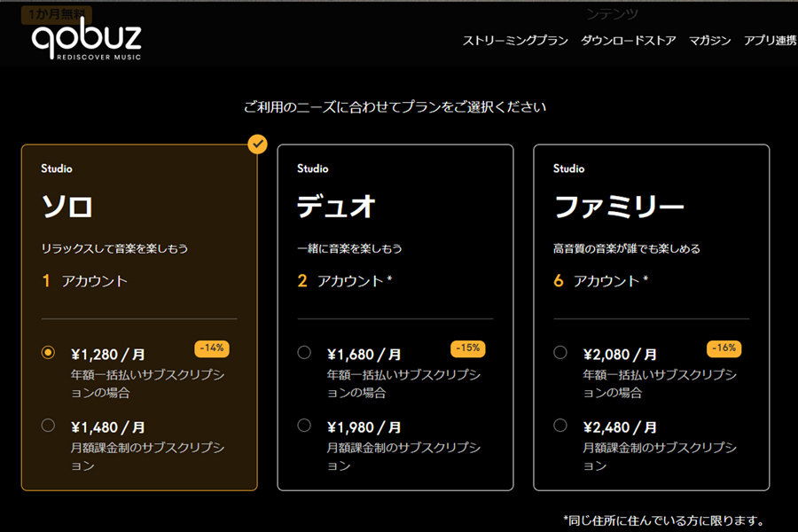Screen dimensions: 798x532
Task: Click the orange checkmark badge on Solo card
Action: click(258, 144)
